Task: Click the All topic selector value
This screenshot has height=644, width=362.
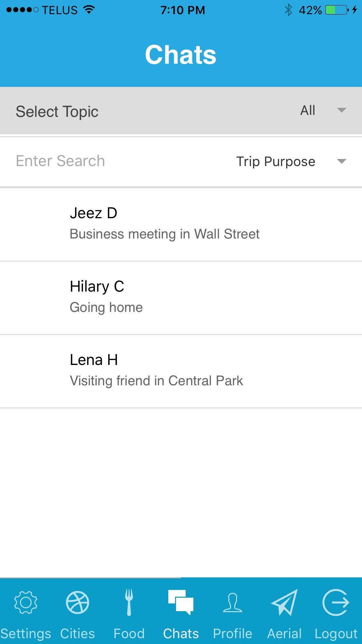Action: coord(308,110)
